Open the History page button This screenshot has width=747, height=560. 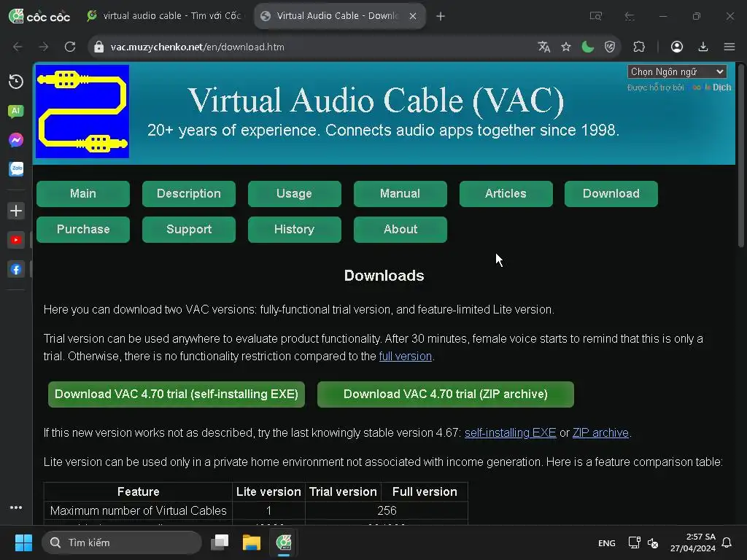pyautogui.click(x=295, y=230)
